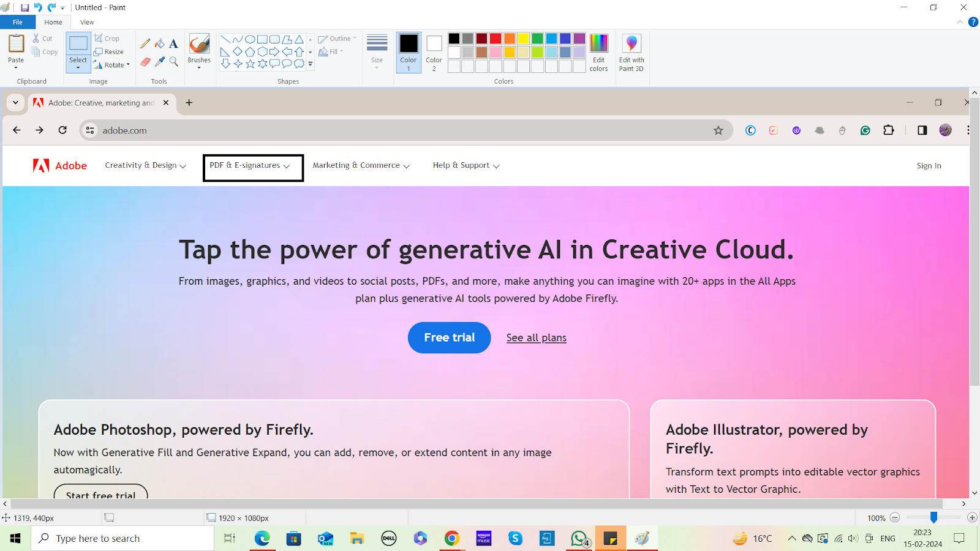The width and height of the screenshot is (980, 551).
Task: Select the Fill with color bucket tool
Action: pos(159,43)
